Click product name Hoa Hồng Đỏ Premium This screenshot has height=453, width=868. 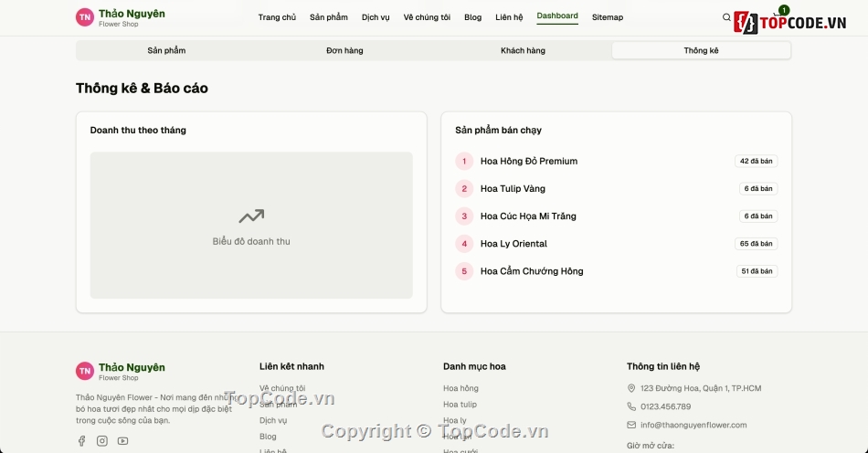point(529,161)
